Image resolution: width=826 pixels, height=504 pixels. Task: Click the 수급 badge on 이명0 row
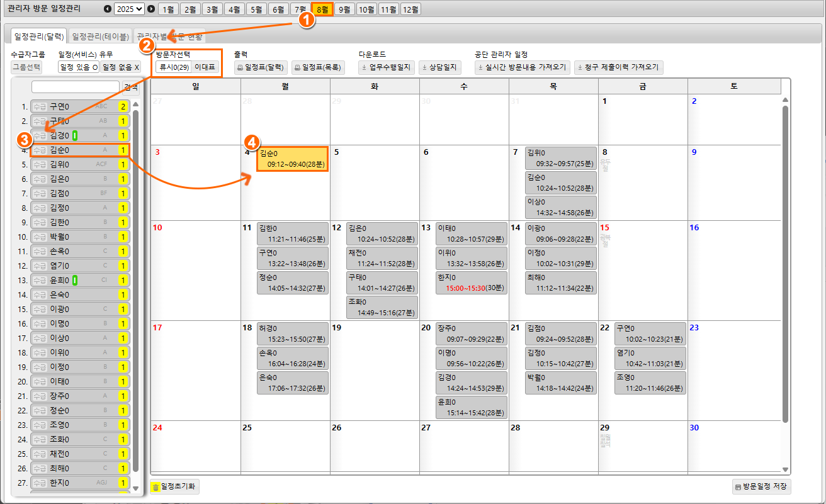click(40, 323)
